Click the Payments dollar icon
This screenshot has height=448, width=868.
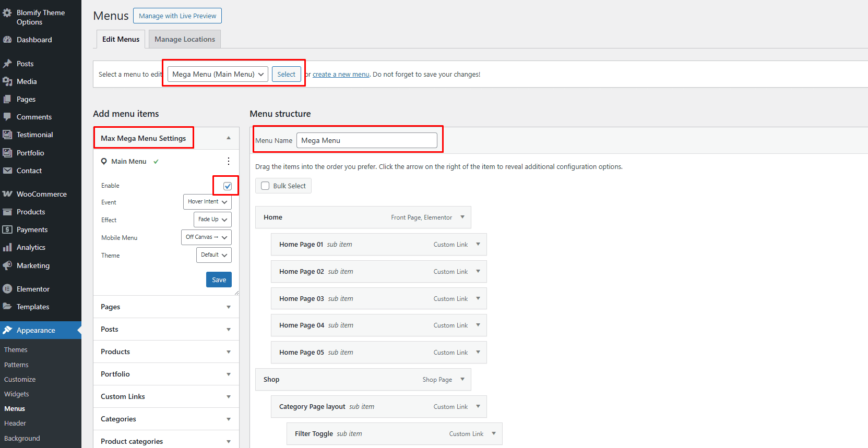coord(7,229)
